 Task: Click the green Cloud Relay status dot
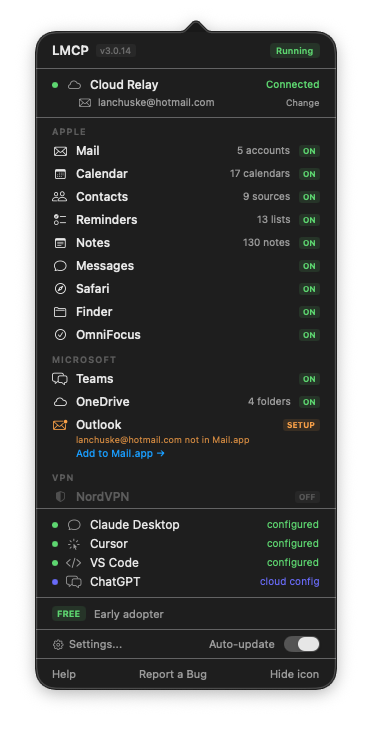55,85
